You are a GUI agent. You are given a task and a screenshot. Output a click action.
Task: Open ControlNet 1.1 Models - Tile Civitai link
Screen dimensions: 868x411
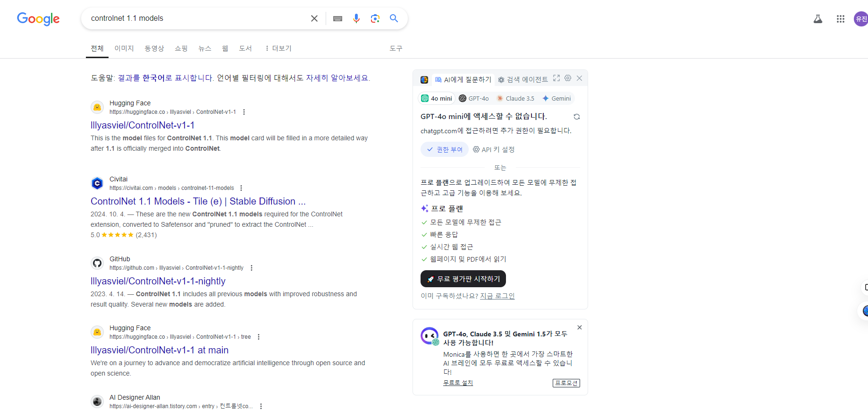click(198, 201)
